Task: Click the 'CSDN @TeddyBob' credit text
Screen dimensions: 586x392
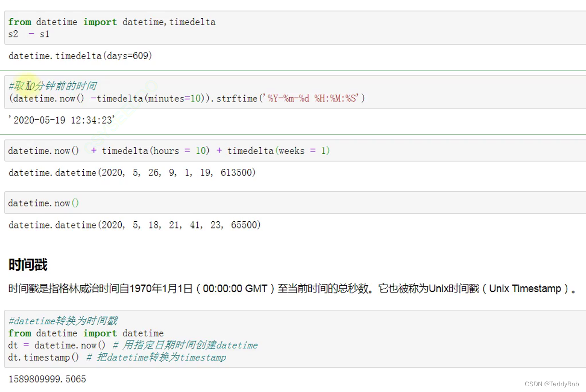Action: coord(552,384)
